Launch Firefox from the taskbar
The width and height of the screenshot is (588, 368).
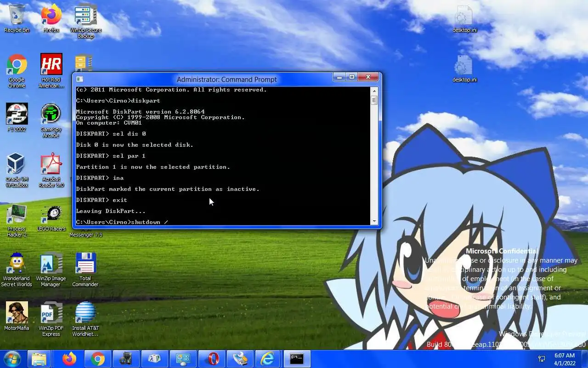pos(69,359)
